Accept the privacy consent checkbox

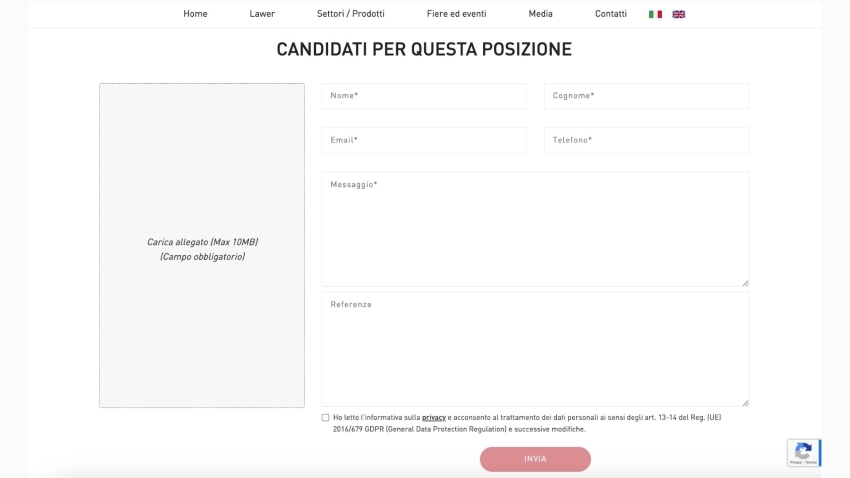tap(325, 417)
